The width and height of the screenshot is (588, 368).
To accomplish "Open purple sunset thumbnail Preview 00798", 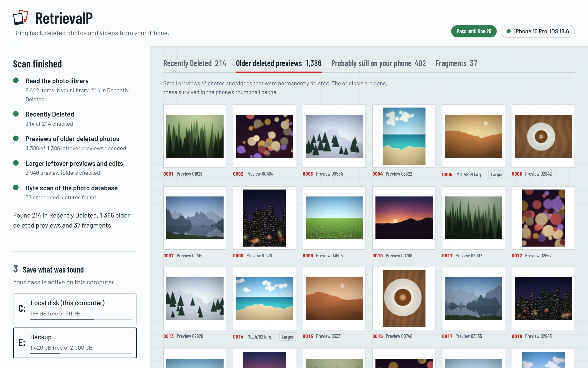I will 404,218.
